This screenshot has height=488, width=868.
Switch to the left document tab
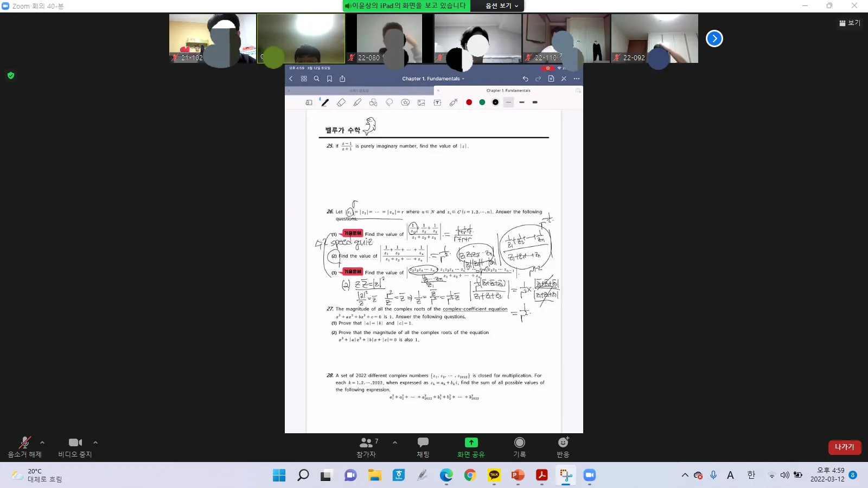click(x=359, y=91)
